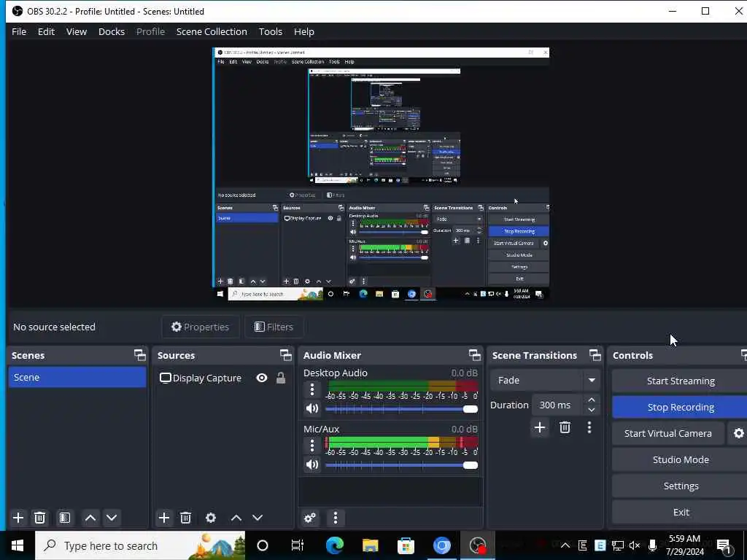Undock the Scenes panel
747x560 pixels.
139,355
